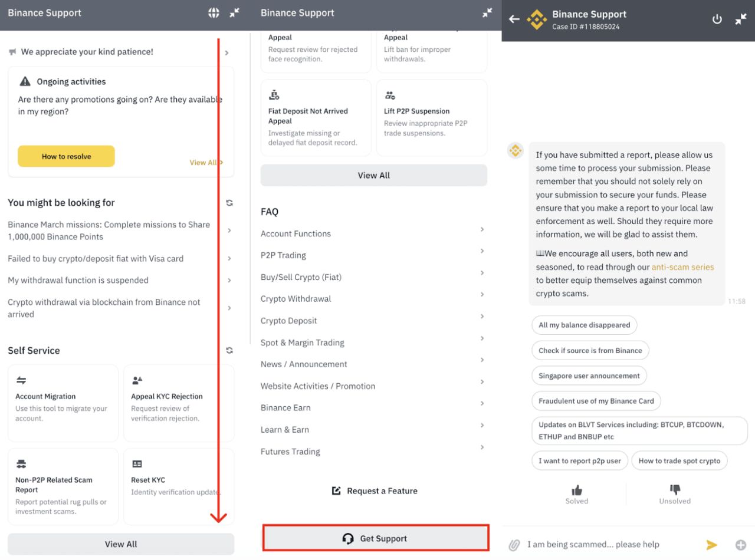This screenshot has width=755, height=560.
Task: Attach a file with the paperclip icon
Action: 514,545
